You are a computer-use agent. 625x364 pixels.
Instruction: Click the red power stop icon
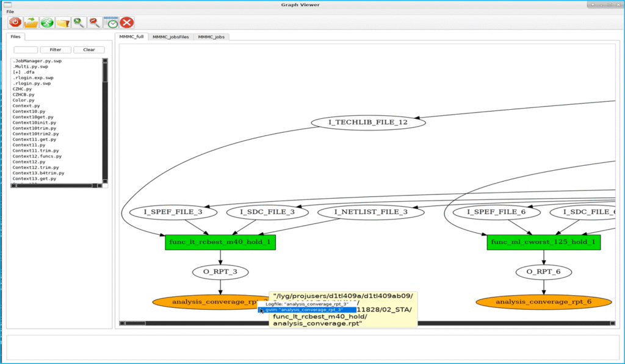click(15, 23)
